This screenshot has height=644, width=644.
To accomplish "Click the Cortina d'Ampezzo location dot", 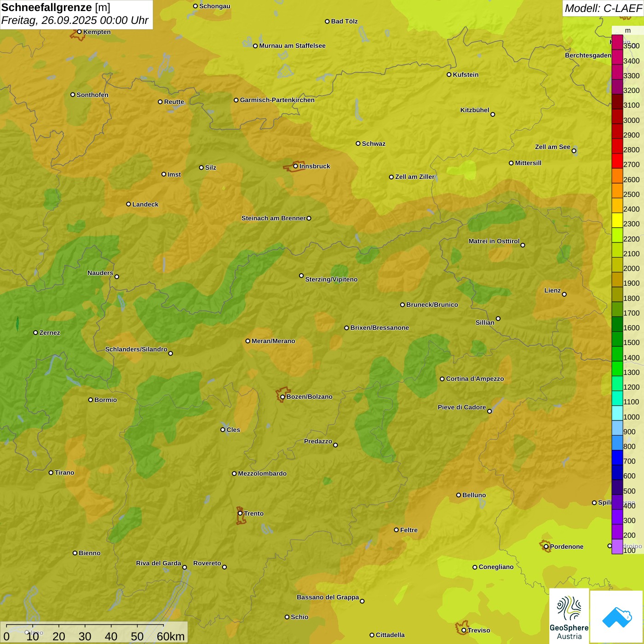I will (442, 379).
